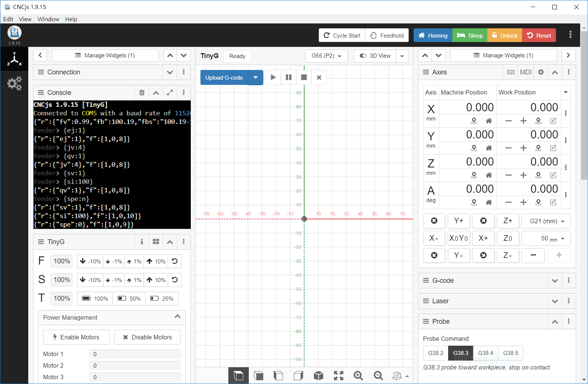Viewport: 588px width, 384px height.
Task: Click the right panel vertical scrollbar
Action: pyautogui.click(x=584, y=105)
